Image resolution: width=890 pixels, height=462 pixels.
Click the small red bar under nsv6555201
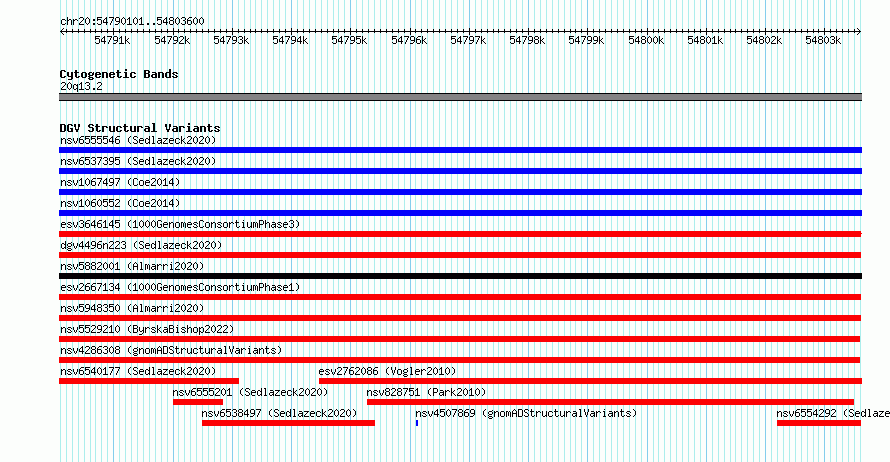click(x=198, y=402)
